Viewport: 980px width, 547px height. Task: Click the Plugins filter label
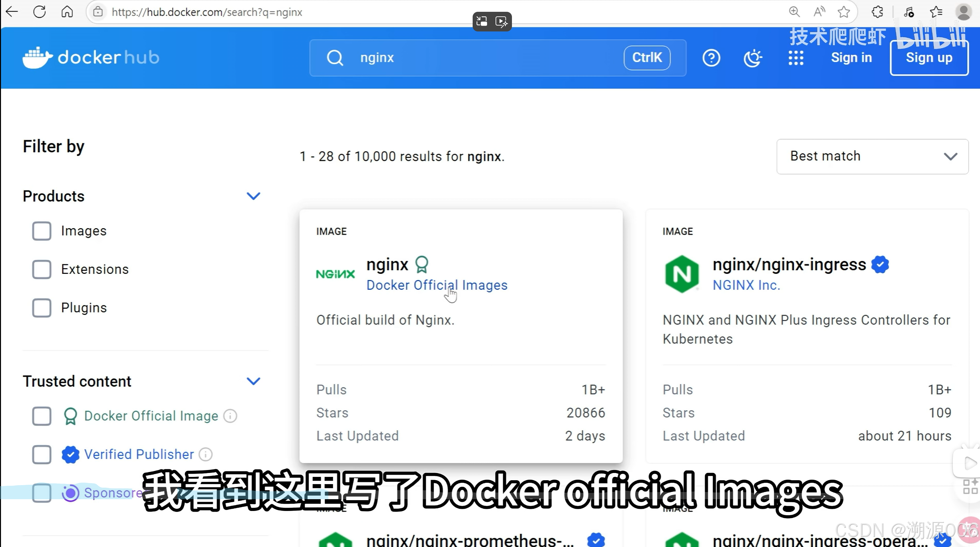[84, 308]
